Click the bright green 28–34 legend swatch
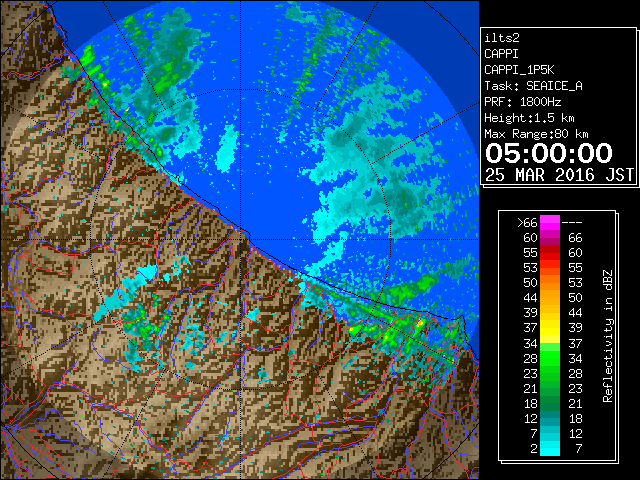 pos(550,358)
